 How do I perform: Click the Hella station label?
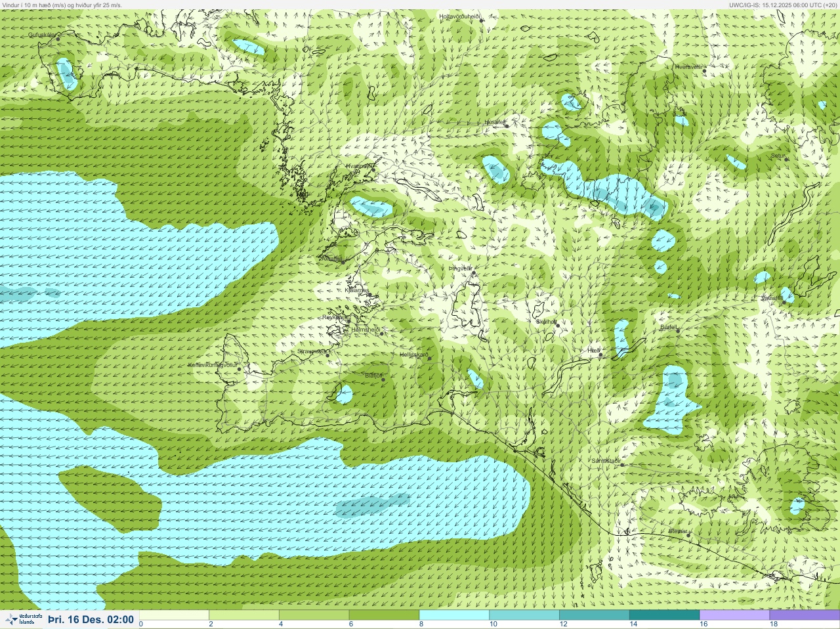tap(593, 351)
